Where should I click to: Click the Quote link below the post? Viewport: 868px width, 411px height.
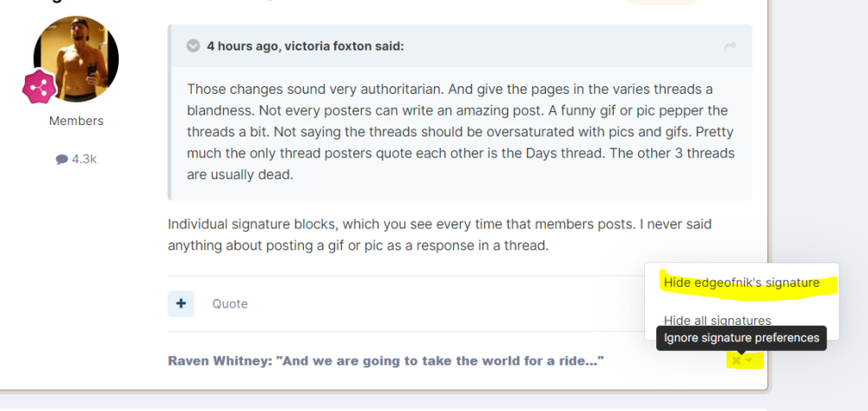(x=230, y=303)
